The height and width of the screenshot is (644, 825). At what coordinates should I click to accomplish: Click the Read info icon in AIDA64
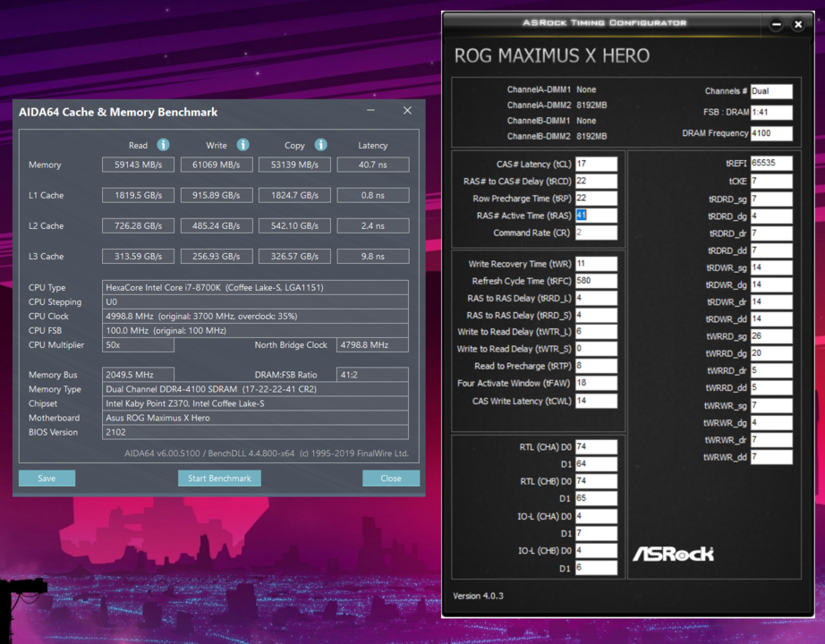click(163, 145)
